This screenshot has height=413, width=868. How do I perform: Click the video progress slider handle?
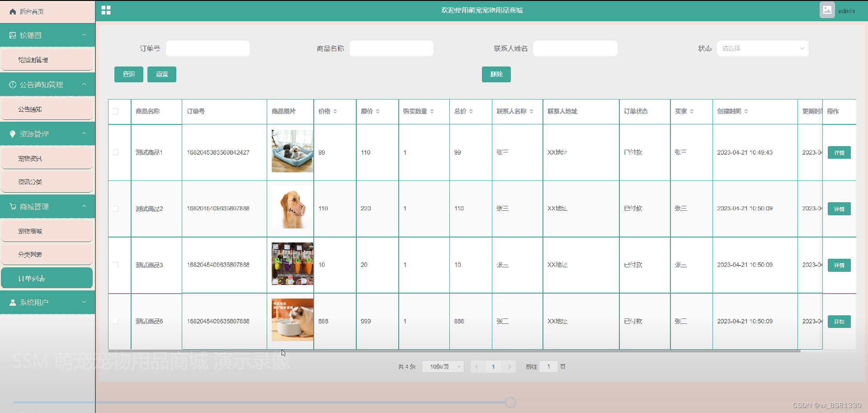511,402
